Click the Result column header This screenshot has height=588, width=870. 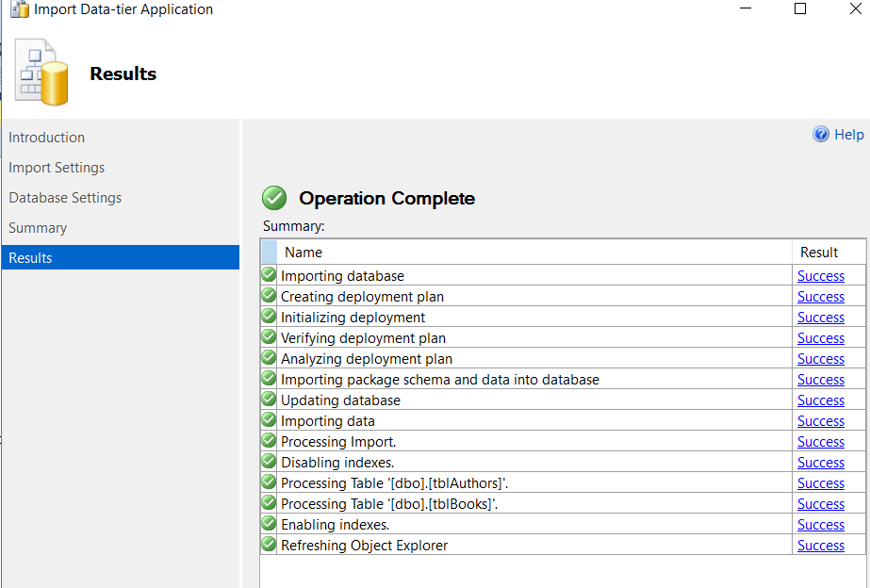tap(818, 253)
